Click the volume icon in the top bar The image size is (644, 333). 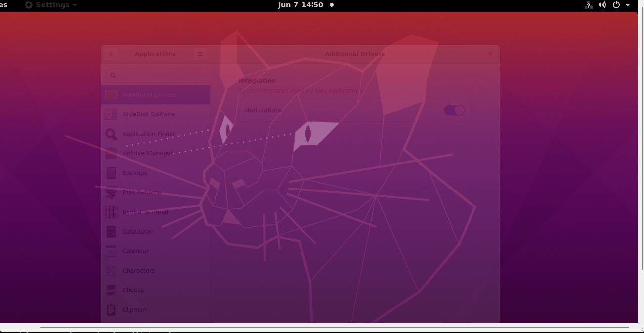click(x=602, y=5)
